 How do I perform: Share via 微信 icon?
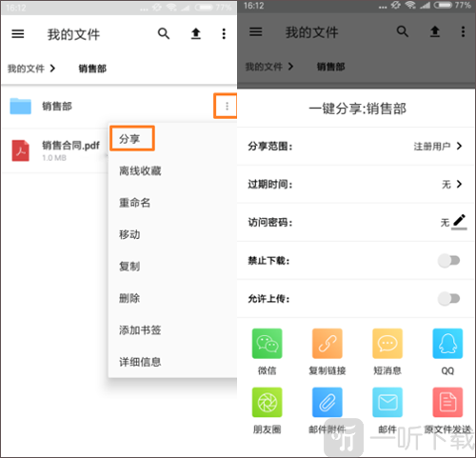(267, 344)
